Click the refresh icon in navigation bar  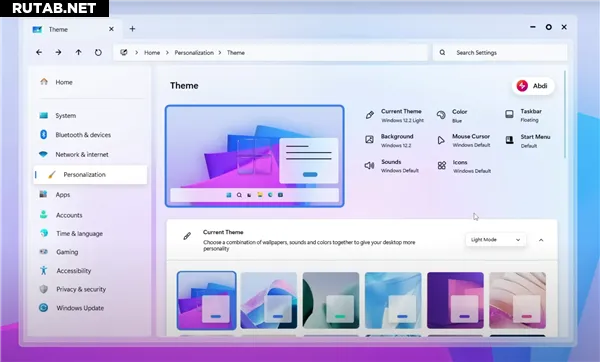[98, 52]
